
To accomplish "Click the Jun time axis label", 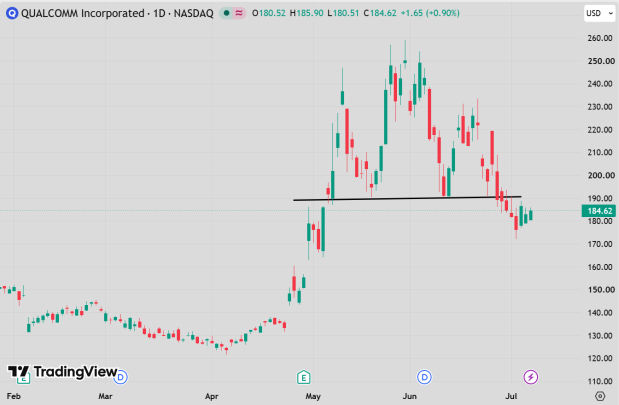I will (x=410, y=396).
